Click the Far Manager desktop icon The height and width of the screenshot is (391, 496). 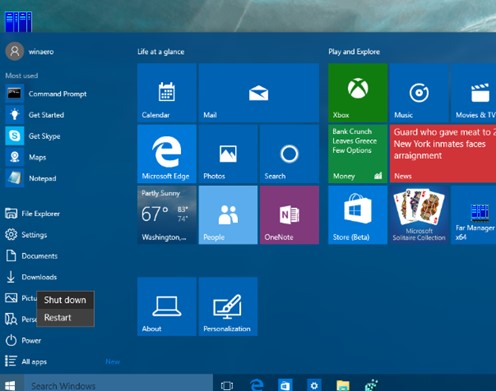pyautogui.click(x=18, y=22)
